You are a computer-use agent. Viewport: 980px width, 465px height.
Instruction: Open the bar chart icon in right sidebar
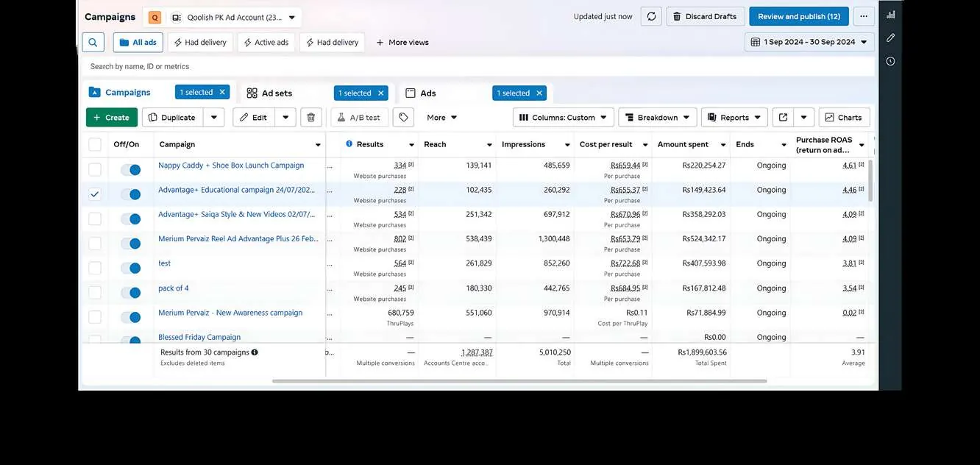(890, 14)
